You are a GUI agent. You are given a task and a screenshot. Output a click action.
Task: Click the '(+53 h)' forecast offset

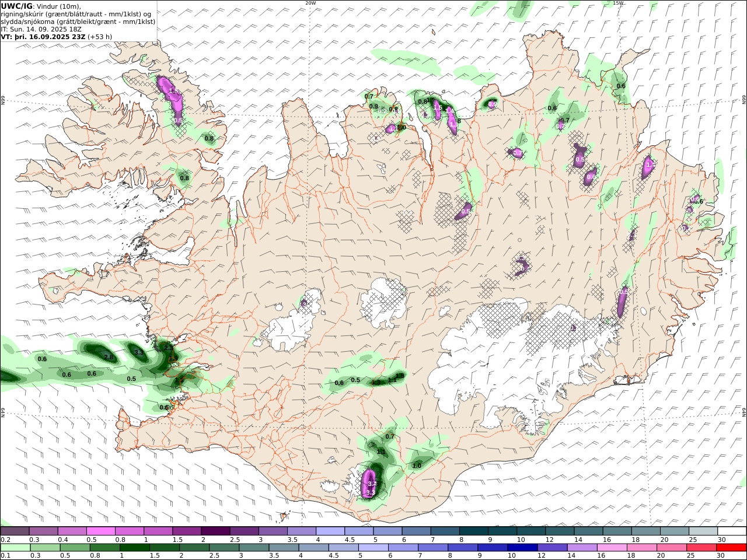coord(100,37)
